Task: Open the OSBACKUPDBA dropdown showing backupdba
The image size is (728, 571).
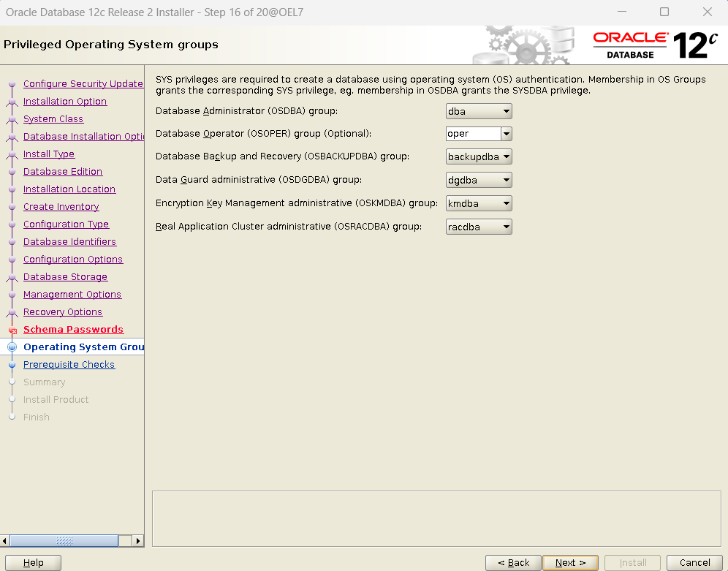Action: 479,157
